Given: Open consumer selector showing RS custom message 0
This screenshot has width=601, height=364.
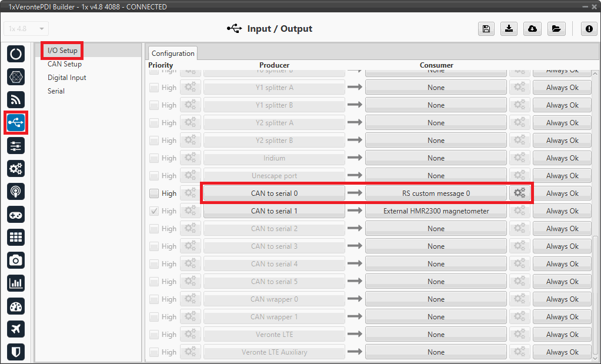Looking at the screenshot, I should (x=436, y=193).
